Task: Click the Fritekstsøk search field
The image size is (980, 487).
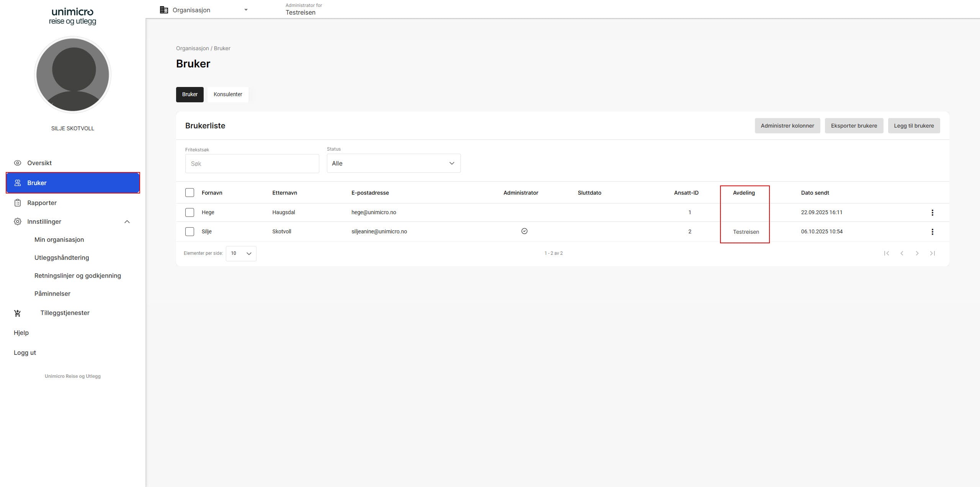Action: 252,164
